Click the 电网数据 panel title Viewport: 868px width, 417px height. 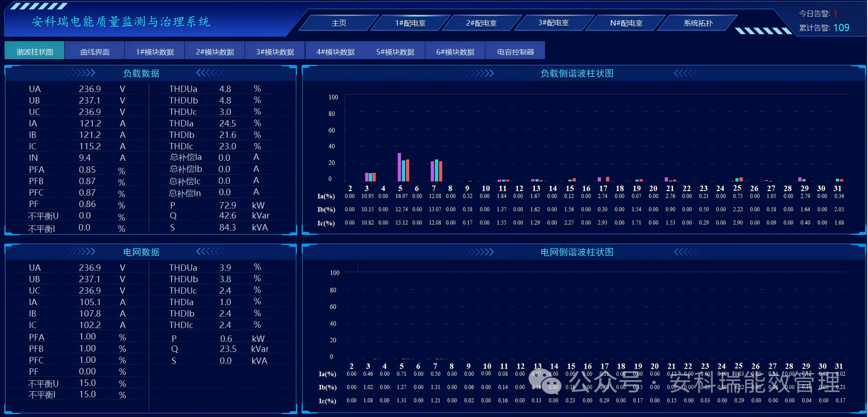(x=141, y=252)
